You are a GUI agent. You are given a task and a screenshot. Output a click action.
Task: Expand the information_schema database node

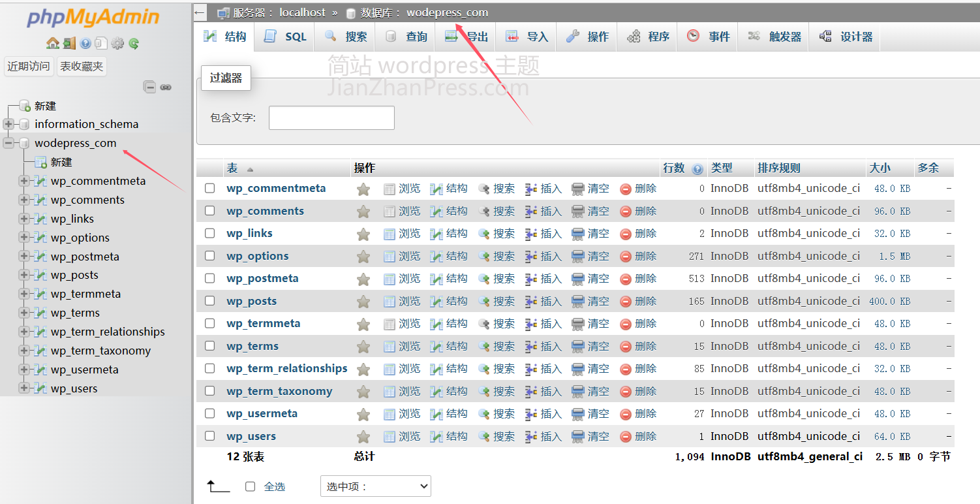click(x=8, y=124)
